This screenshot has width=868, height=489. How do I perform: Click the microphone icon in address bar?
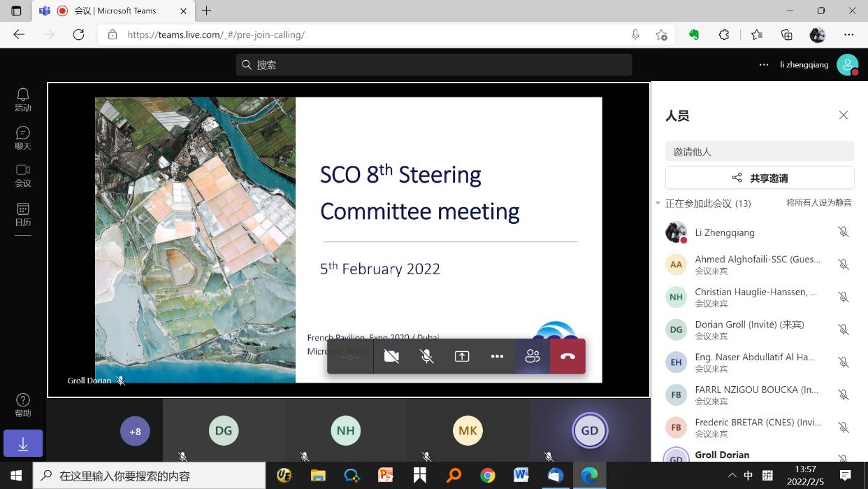(635, 34)
